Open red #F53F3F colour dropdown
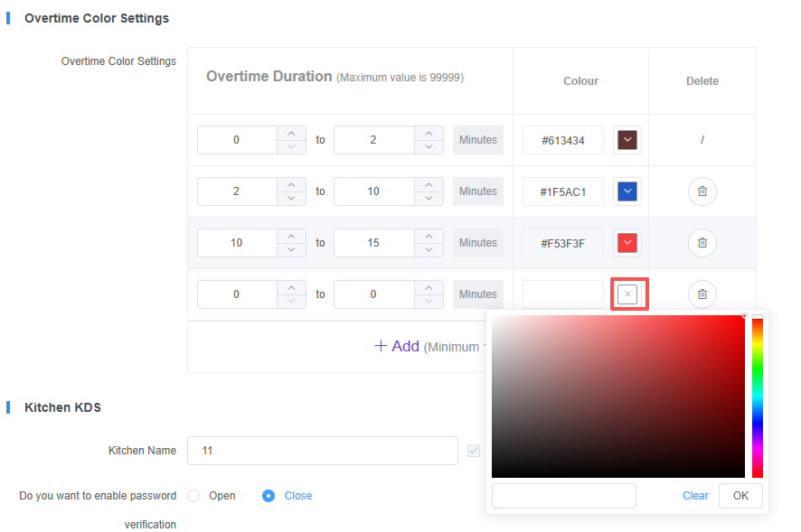Viewport: 801px width, 532px height. 627,243
